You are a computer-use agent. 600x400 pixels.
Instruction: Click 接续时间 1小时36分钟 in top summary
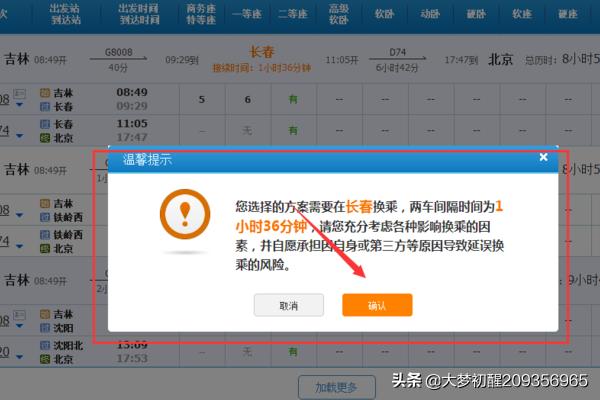click(262, 68)
